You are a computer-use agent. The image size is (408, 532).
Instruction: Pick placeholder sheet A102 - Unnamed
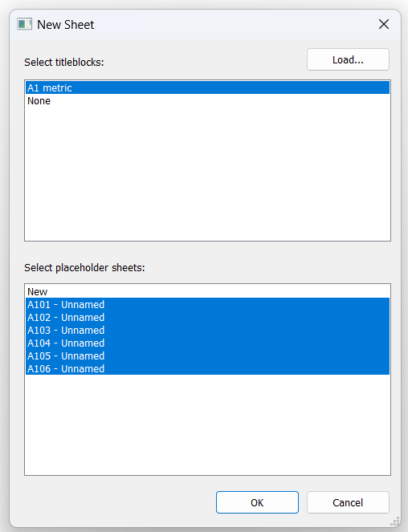[207, 318]
